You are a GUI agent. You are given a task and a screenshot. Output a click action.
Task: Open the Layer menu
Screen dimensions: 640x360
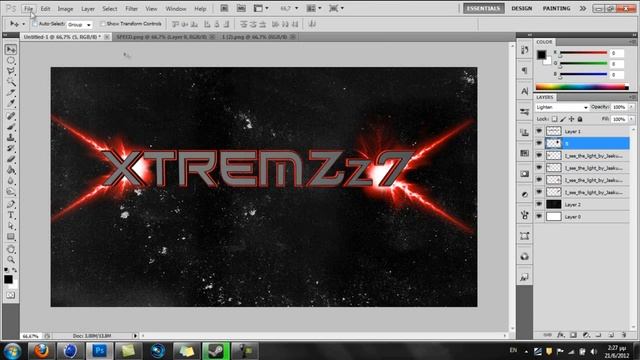88,9
